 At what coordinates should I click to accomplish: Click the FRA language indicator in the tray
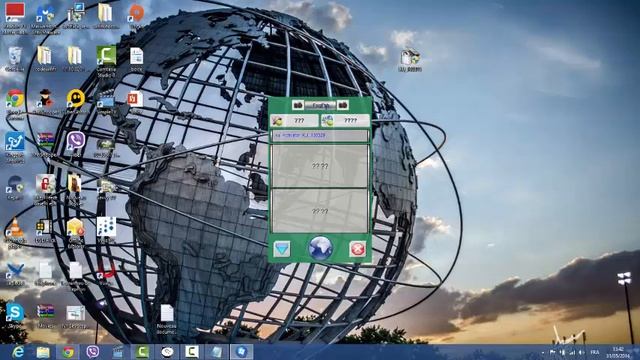point(595,352)
